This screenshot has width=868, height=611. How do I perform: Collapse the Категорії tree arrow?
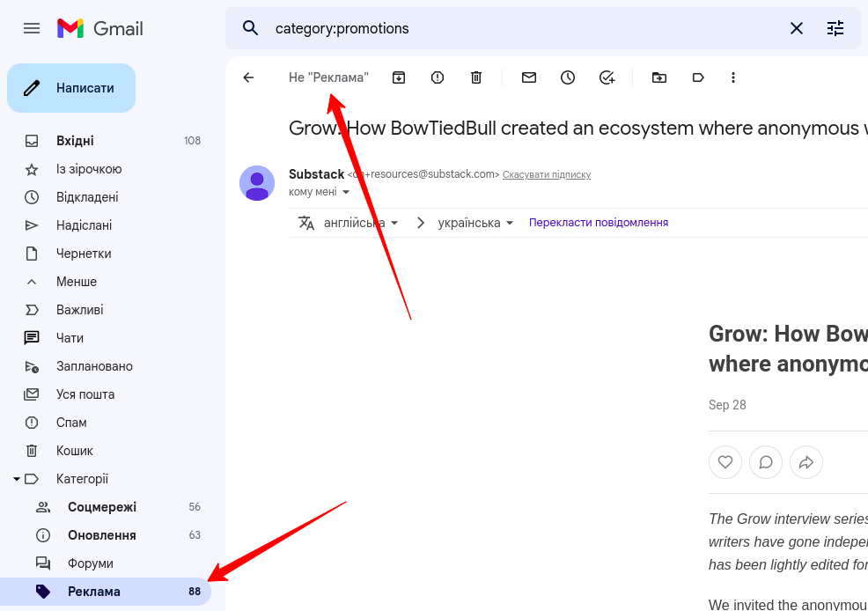[17, 479]
